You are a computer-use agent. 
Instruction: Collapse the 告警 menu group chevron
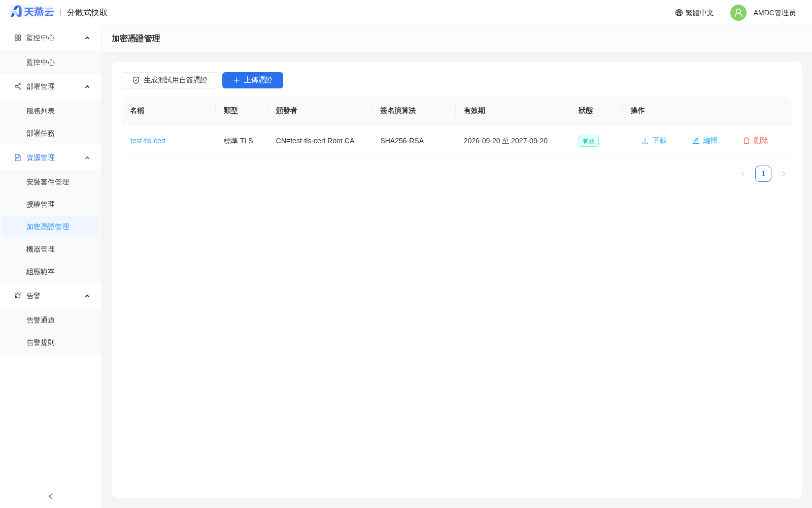click(87, 296)
